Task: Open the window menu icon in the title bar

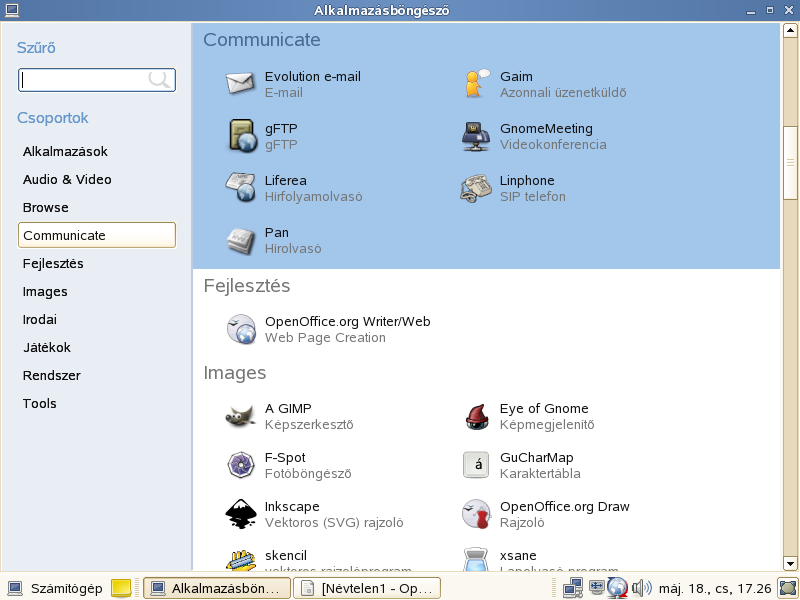Action: [x=11, y=10]
